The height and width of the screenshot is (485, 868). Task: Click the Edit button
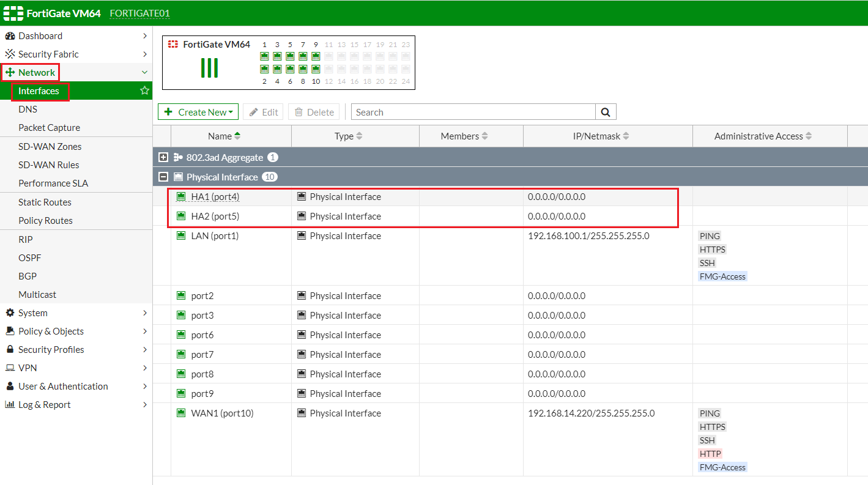[x=263, y=112]
